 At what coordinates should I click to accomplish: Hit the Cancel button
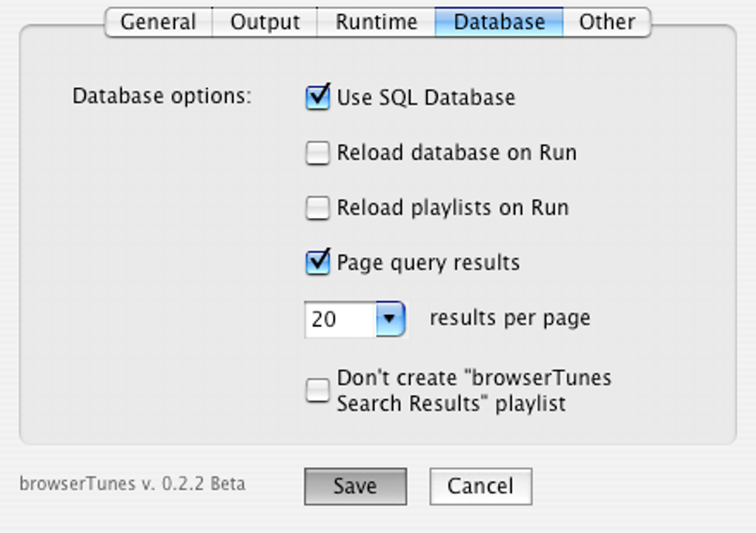pos(480,486)
